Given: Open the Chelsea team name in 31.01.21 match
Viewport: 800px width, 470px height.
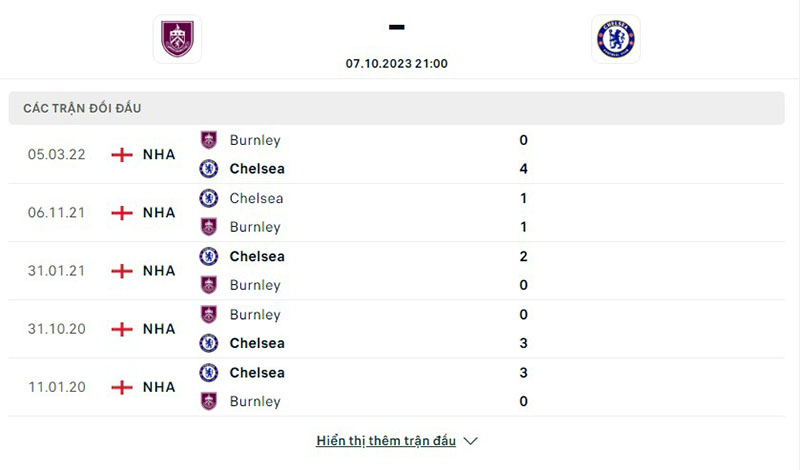Looking at the screenshot, I should click(x=257, y=256).
